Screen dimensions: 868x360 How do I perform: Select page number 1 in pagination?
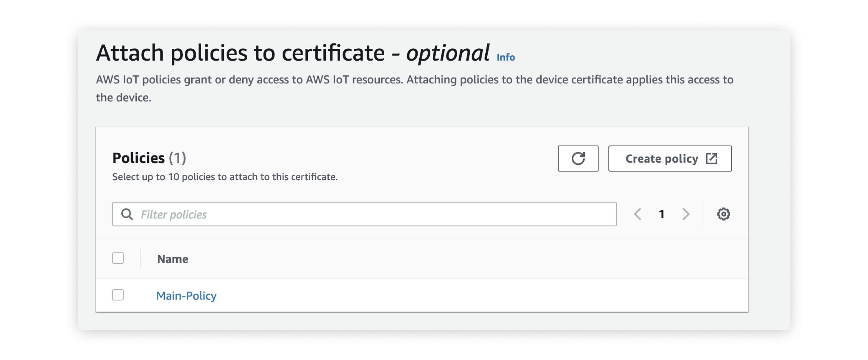(x=661, y=214)
